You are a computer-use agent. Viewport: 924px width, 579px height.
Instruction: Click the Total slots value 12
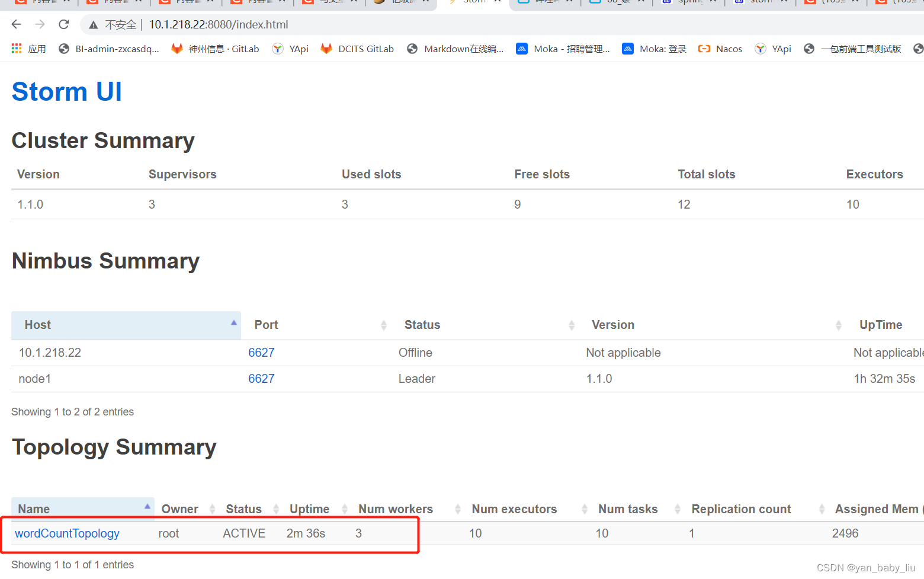tap(684, 204)
